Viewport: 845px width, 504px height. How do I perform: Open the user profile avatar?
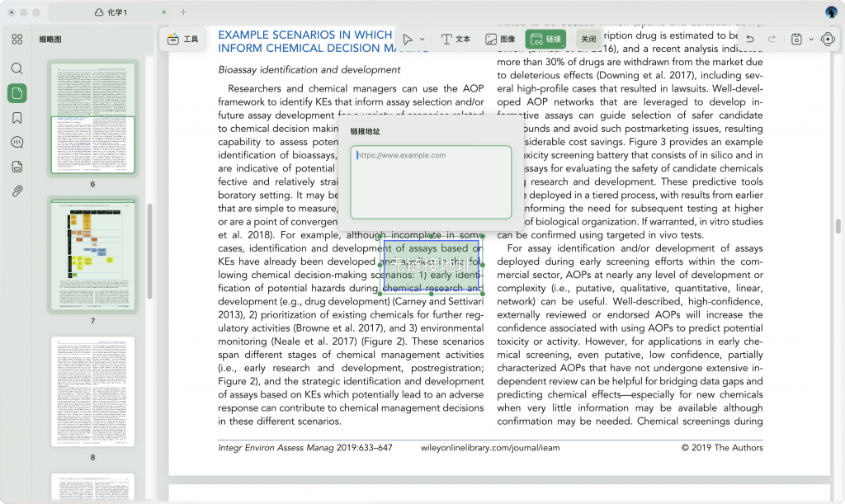(x=831, y=12)
